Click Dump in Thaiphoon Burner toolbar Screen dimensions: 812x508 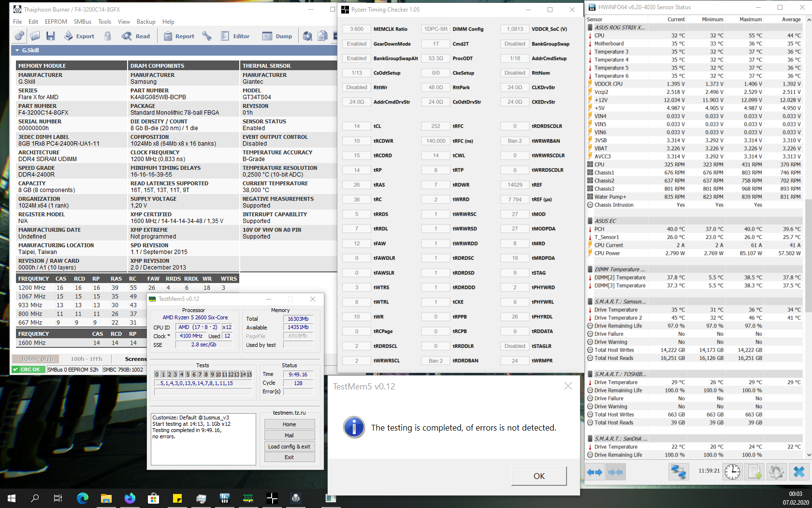(x=277, y=36)
